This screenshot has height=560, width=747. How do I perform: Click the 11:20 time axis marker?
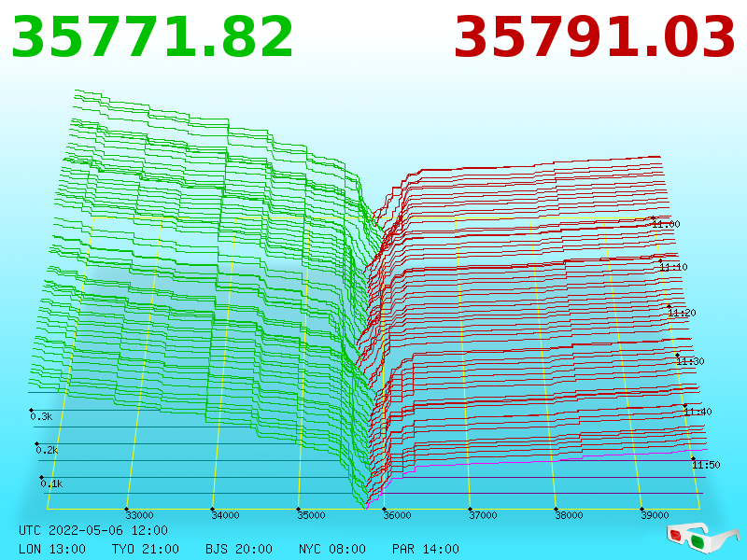point(683,313)
